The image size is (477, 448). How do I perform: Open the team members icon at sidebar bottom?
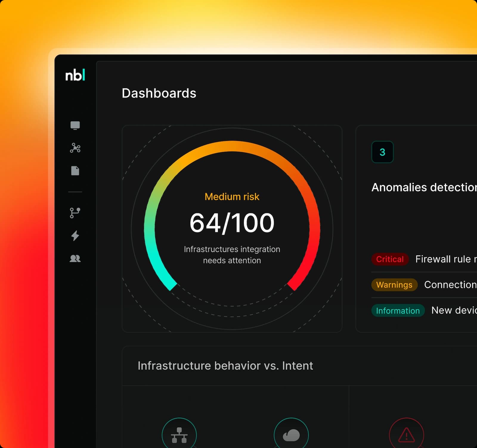coord(75,258)
